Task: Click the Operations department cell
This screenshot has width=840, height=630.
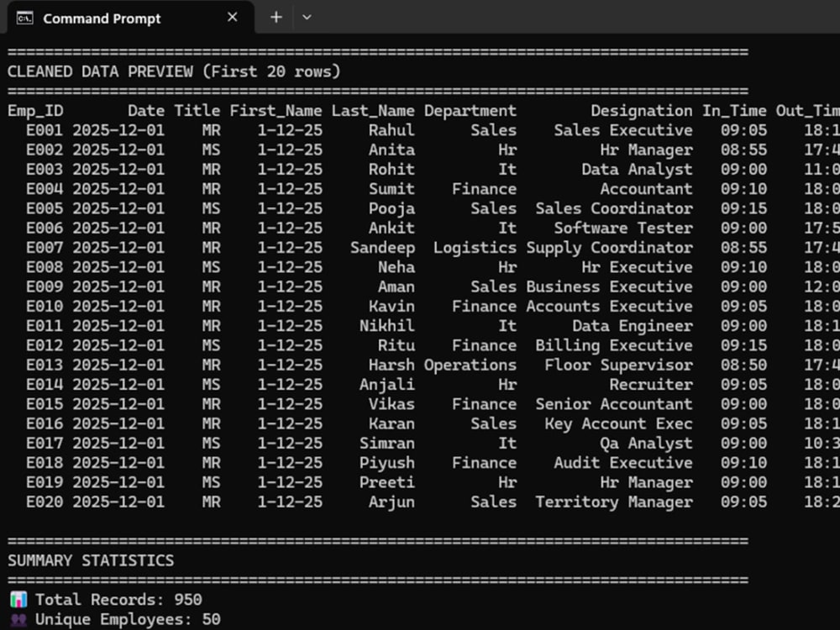Action: 470,365
